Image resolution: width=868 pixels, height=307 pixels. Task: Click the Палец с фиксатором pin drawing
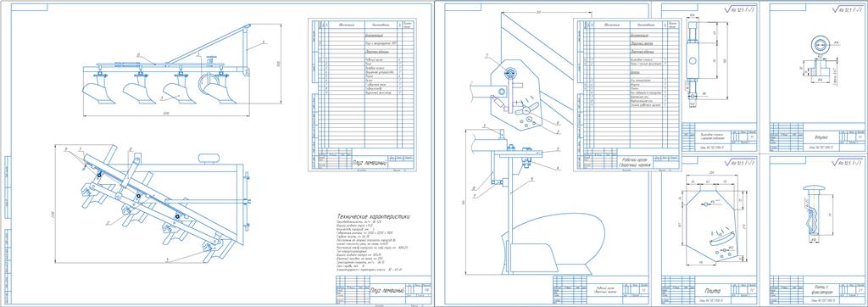click(813, 215)
